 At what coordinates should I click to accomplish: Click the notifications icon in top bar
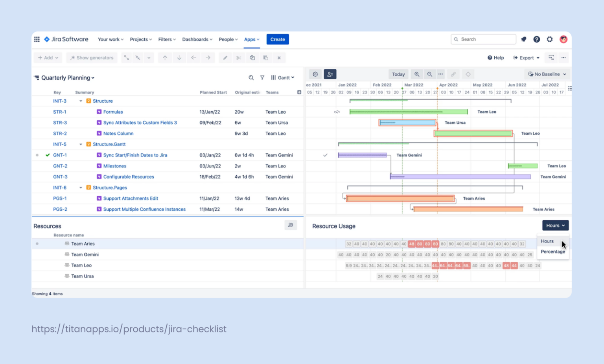pyautogui.click(x=523, y=39)
